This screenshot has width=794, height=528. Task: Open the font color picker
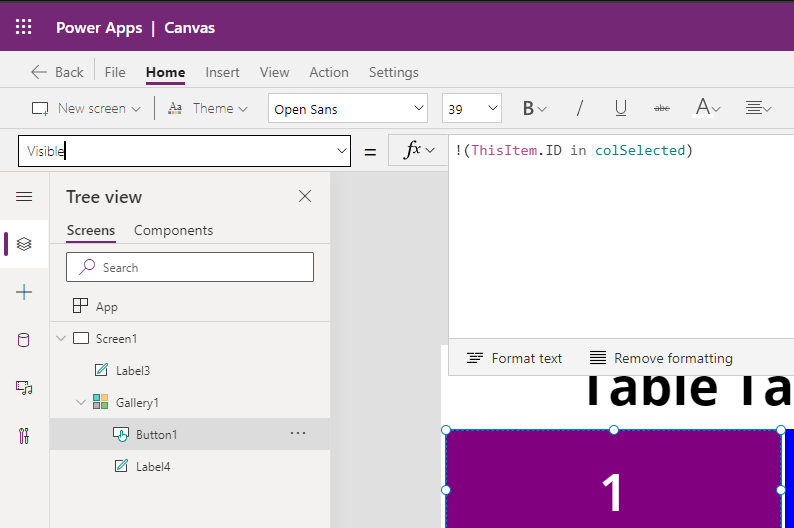(707, 108)
